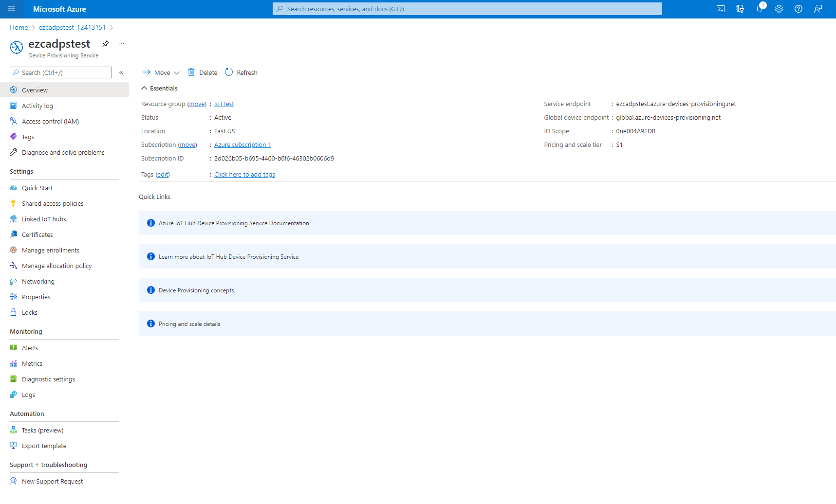Open the hamburger portal menu
Screen dimensions: 836x504
tap(12, 9)
